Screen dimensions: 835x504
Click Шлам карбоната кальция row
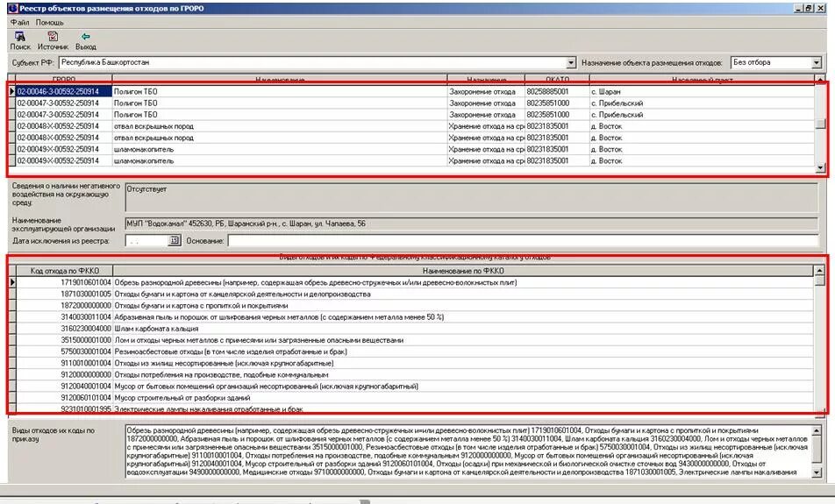414,329
